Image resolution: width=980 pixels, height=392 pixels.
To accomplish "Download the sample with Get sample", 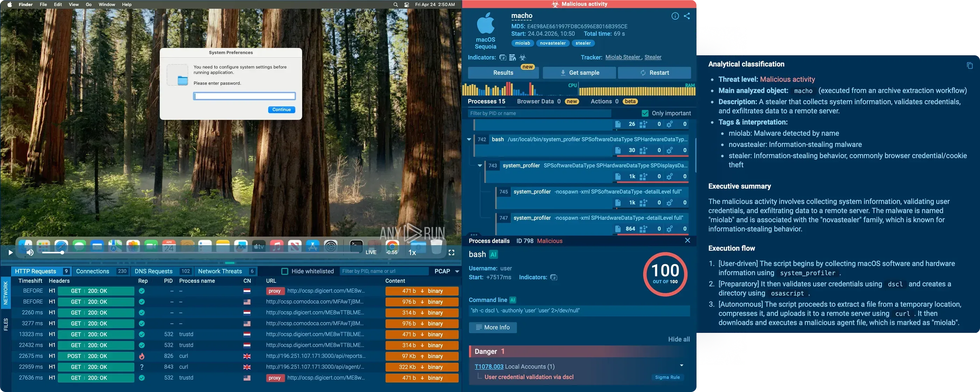I will tap(579, 73).
